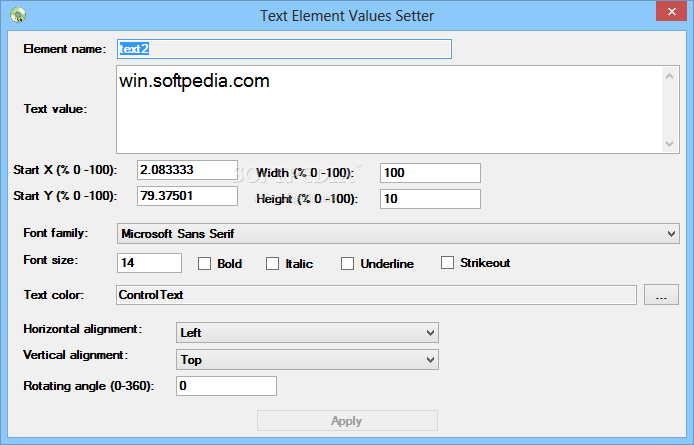Click the text box scrollbar down arrow

669,144
